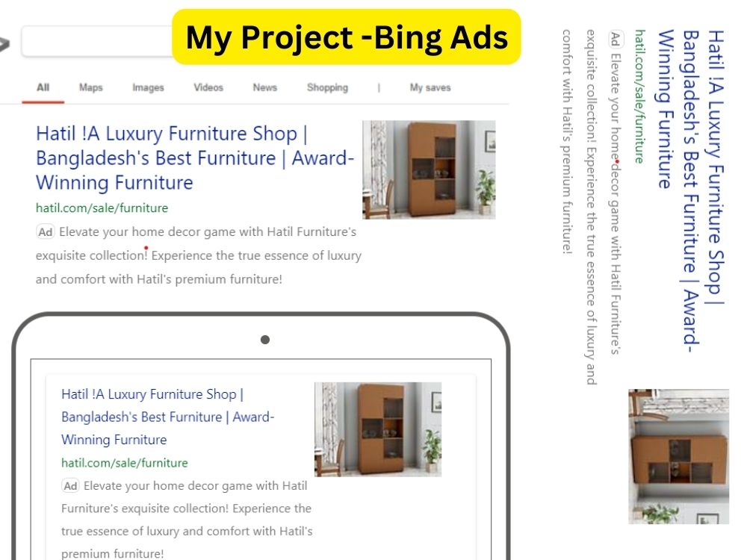
Task: Open top ad headline Hatil Luxury Furniture Shop
Action: 195,158
